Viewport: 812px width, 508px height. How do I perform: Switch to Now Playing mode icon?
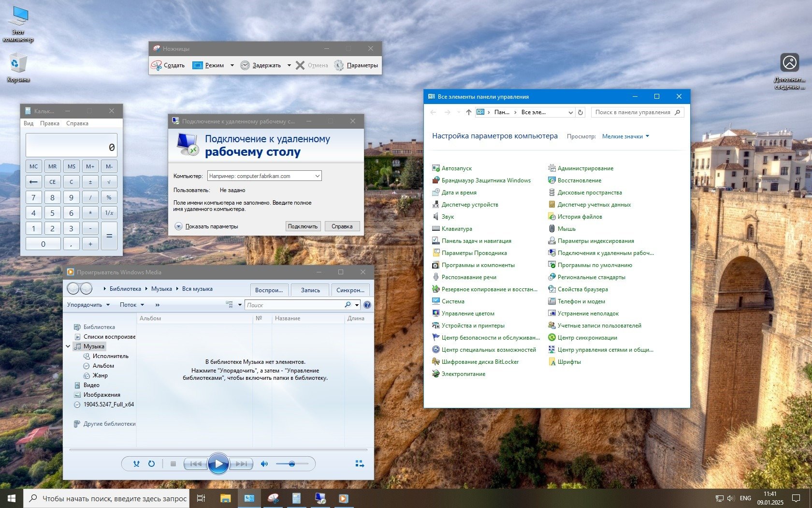tap(360, 463)
